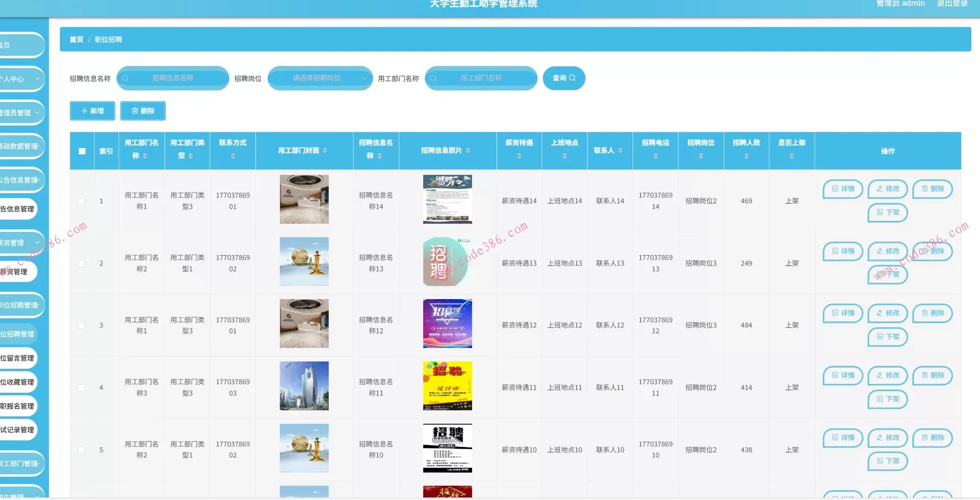This screenshot has width=980, height=500.
Task: Open row 1 用工部门封面 thumbnail
Action: click(x=304, y=199)
